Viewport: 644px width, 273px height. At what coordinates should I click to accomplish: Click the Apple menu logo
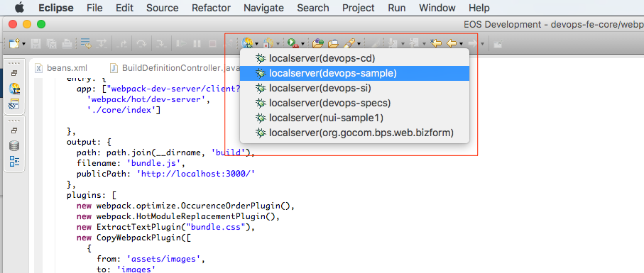pyautogui.click(x=19, y=7)
